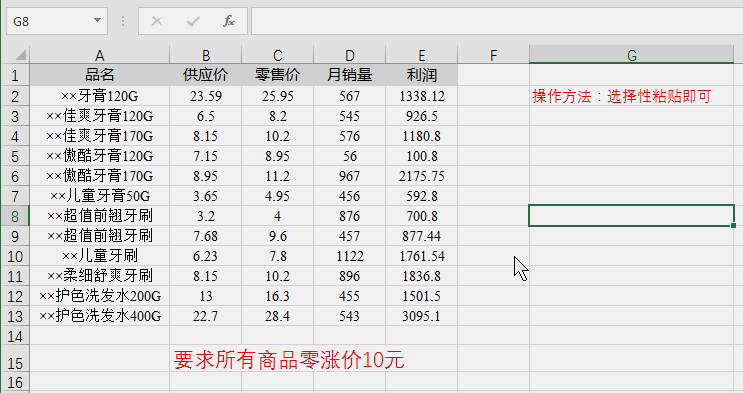Select row 5 header
The image size is (743, 393).
pyautogui.click(x=15, y=156)
